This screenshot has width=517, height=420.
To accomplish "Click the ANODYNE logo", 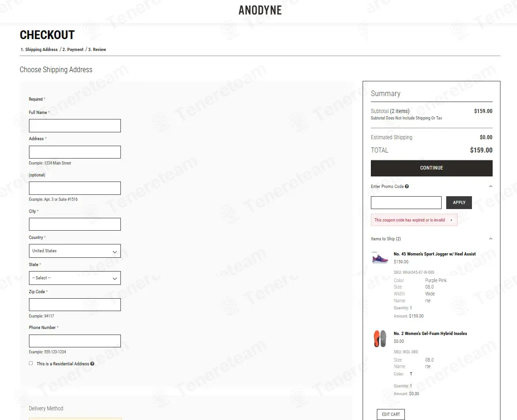I will pyautogui.click(x=260, y=10).
